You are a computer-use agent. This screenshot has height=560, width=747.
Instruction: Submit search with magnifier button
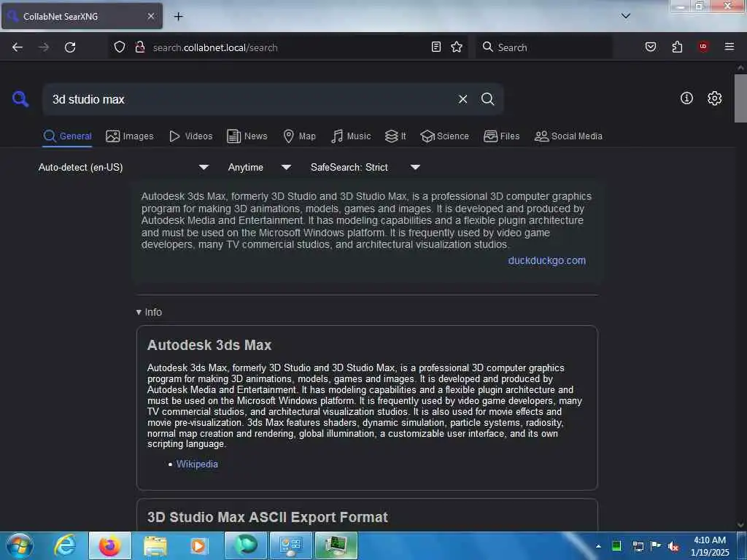pos(488,99)
